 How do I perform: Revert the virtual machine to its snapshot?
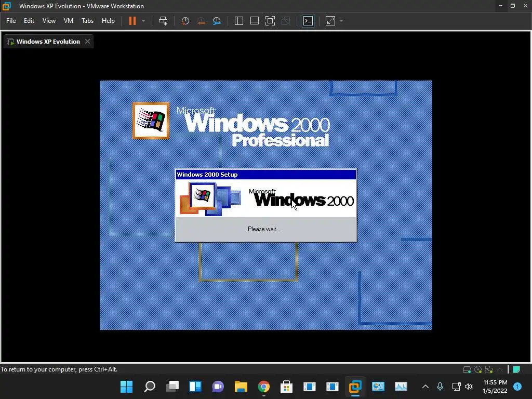[x=201, y=21]
